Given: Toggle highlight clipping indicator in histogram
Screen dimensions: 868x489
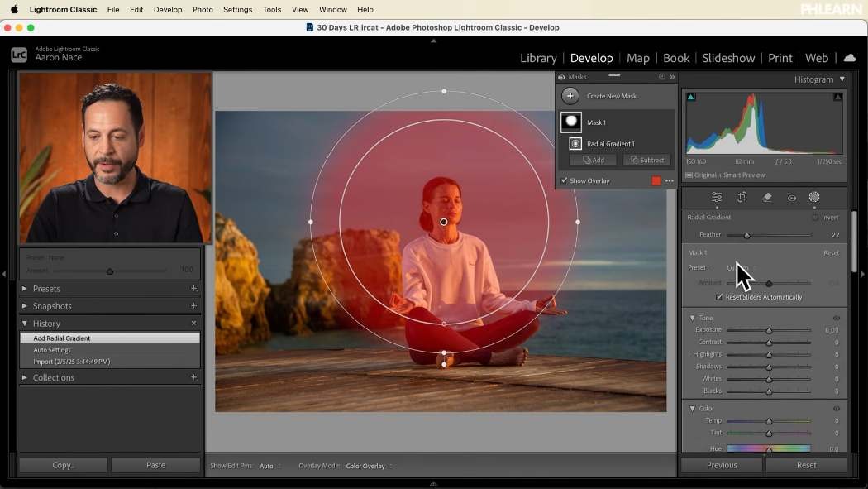Looking at the screenshot, I should pyautogui.click(x=837, y=97).
